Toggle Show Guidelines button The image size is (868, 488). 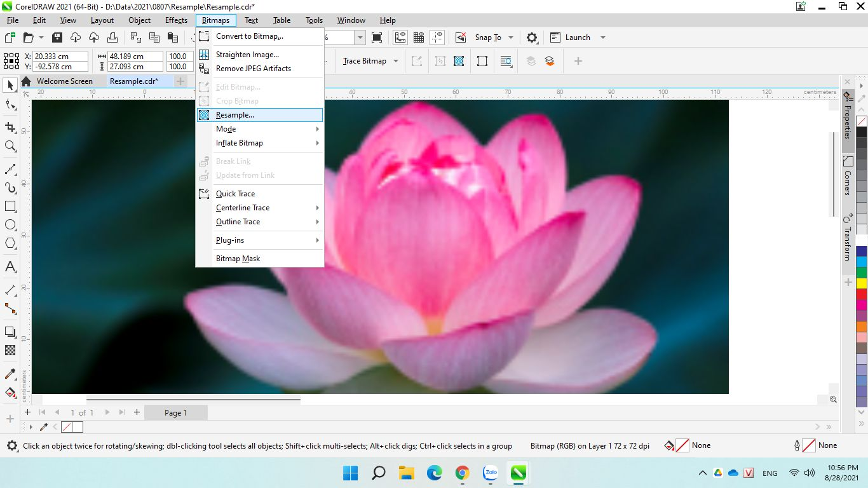click(x=437, y=37)
